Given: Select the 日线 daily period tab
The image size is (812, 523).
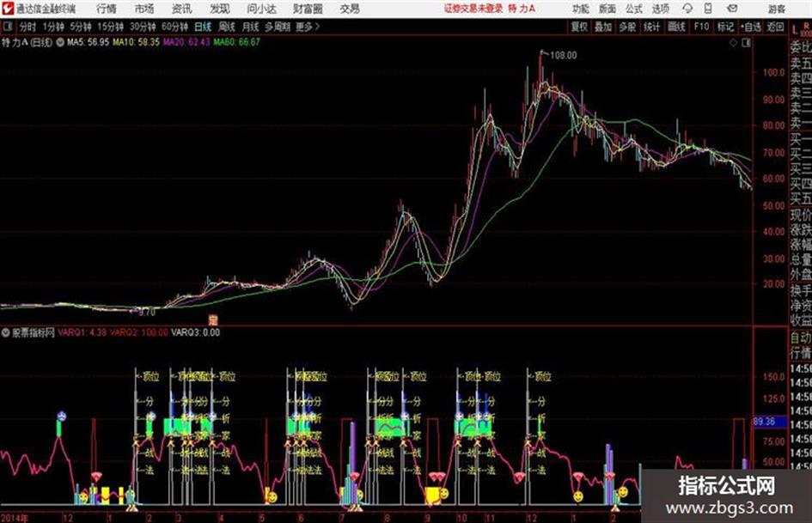Looking at the screenshot, I should tap(204, 27).
